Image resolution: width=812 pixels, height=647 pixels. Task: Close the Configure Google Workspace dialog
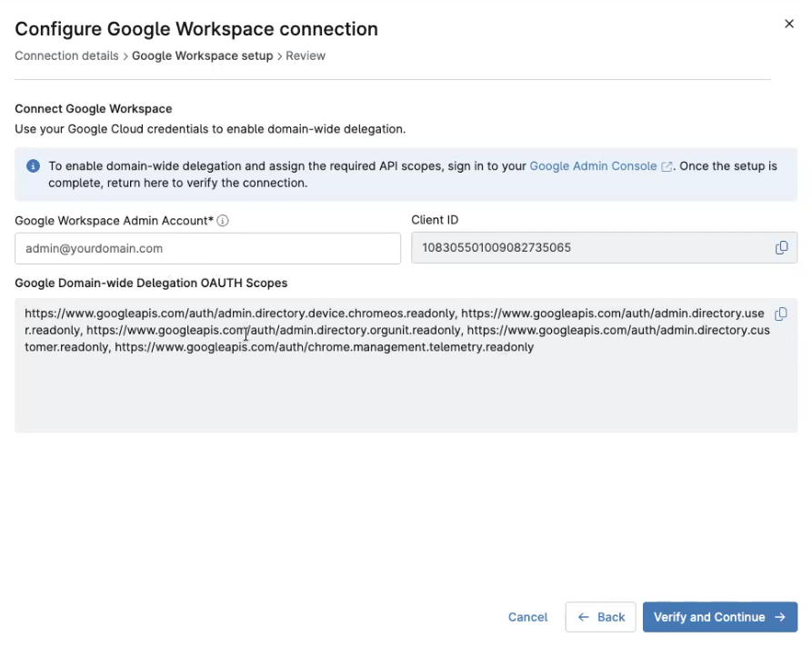[x=788, y=24]
